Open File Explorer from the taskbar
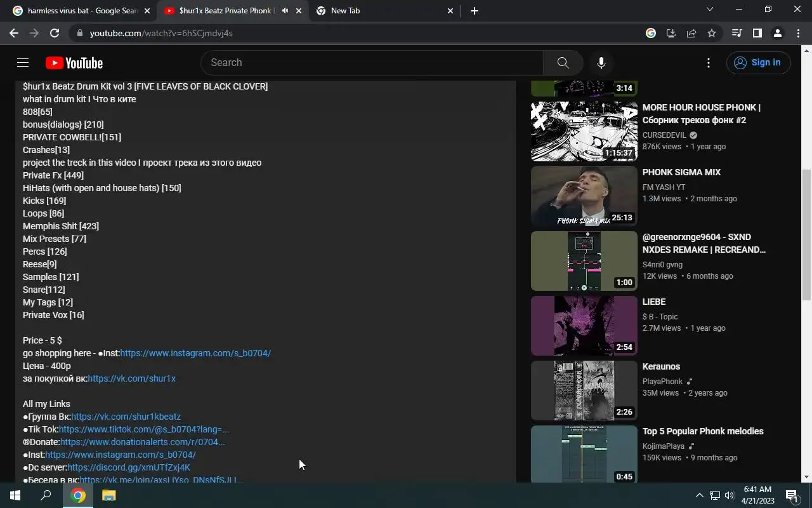812x508 pixels. [x=108, y=495]
